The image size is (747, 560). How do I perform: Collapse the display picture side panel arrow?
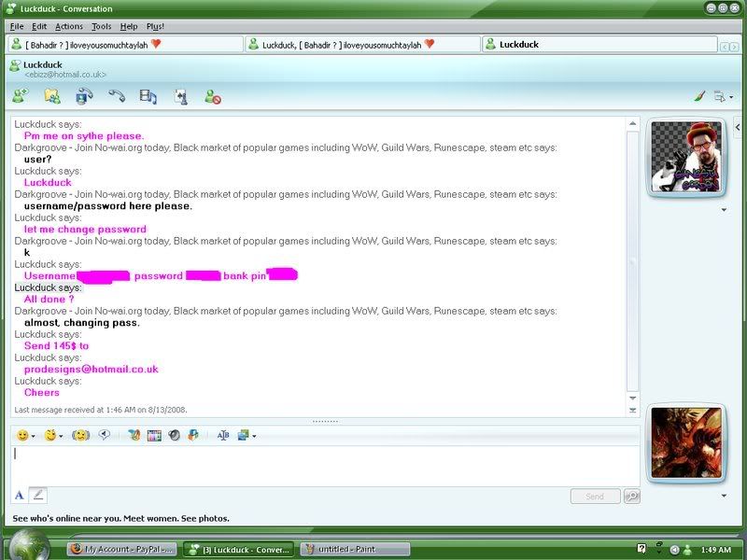point(738,127)
